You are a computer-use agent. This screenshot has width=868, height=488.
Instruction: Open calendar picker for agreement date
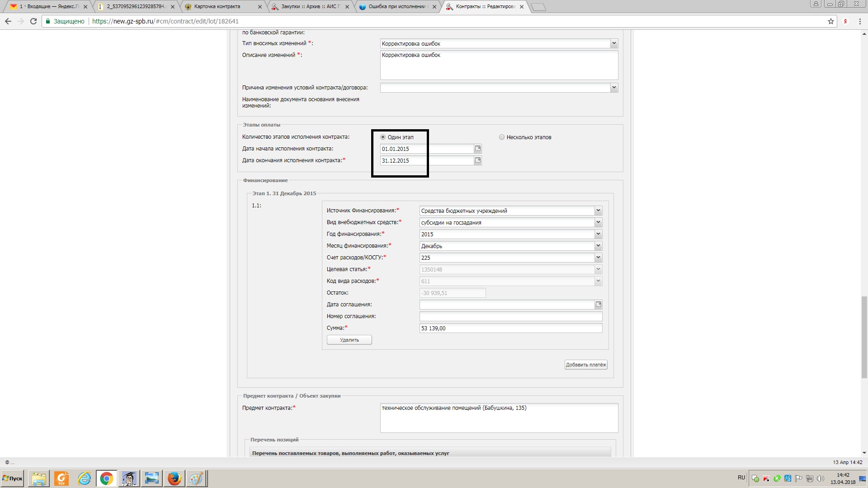[x=598, y=305]
